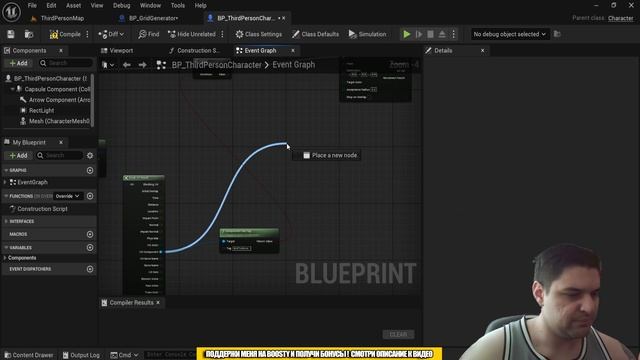Open play options three-dot menu

tap(453, 34)
